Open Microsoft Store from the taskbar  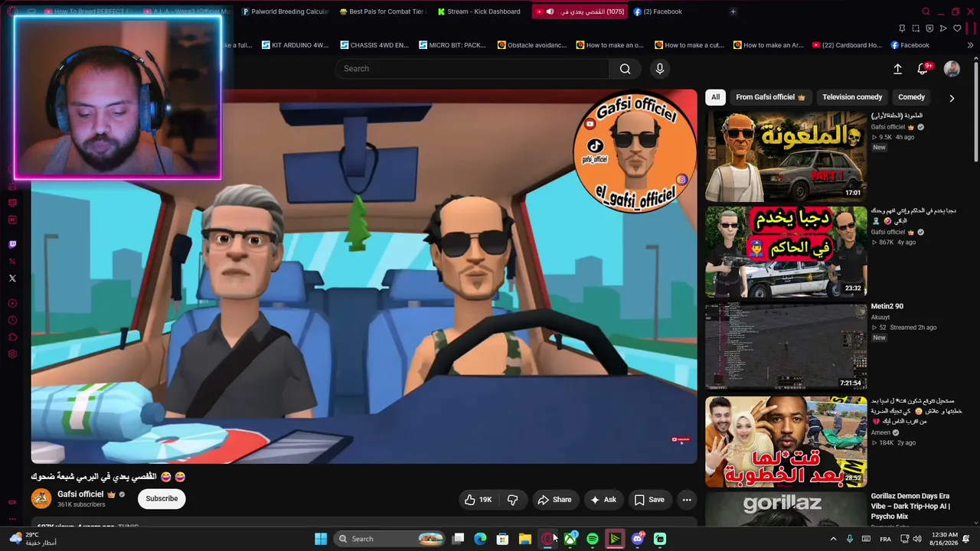[502, 539]
